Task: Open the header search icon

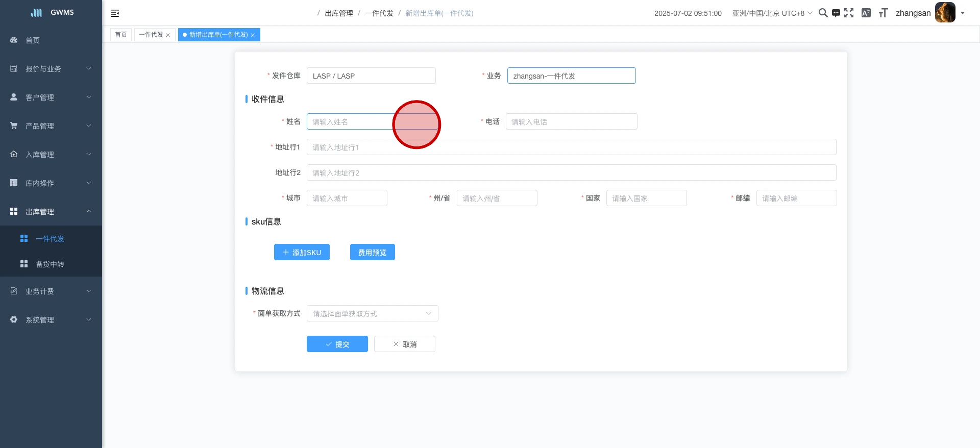Action: (x=823, y=13)
